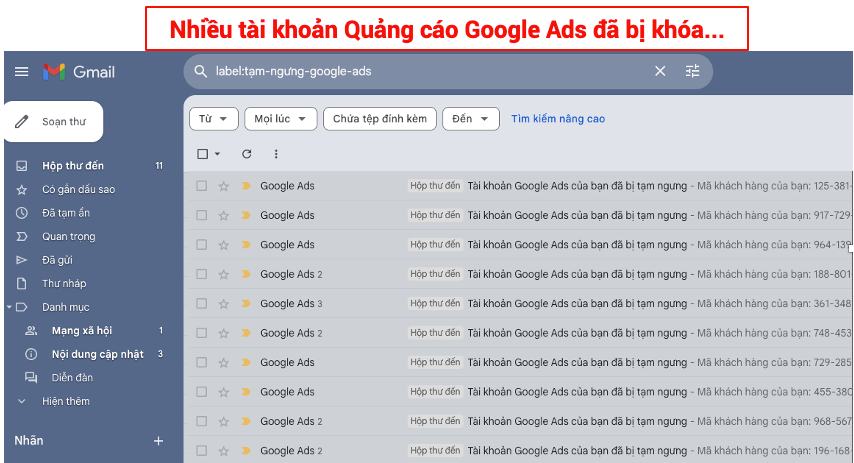The image size is (854, 463).
Task: Click importance marker on the 188-801 email
Action: pyautogui.click(x=246, y=274)
